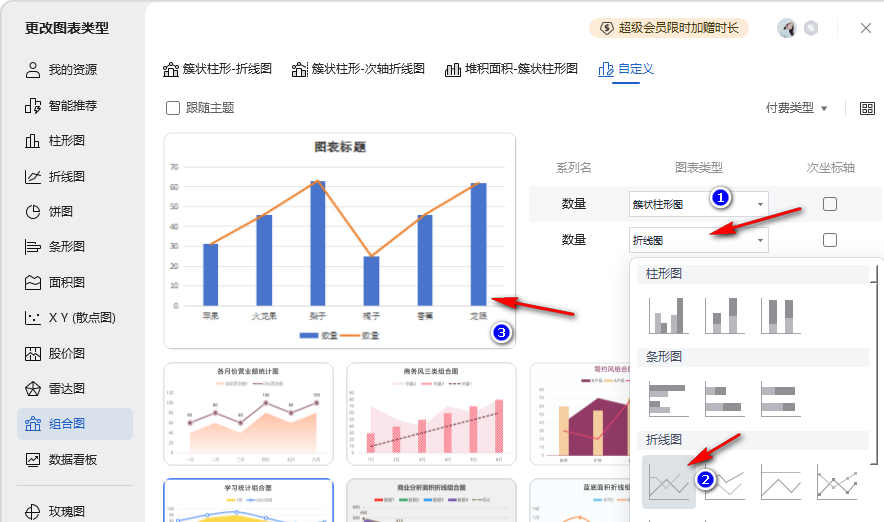Expand the 付费类型 filter dropdown
Image resolution: width=884 pixels, height=522 pixels.
[796, 108]
